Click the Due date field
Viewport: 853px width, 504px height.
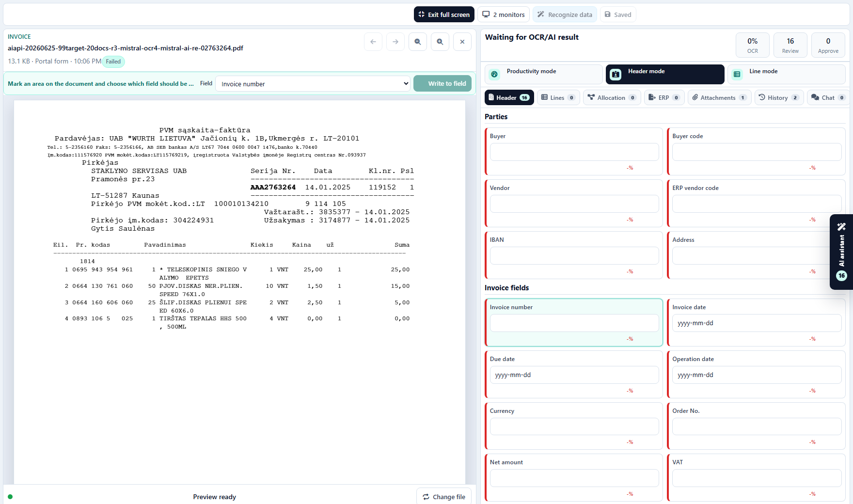[574, 375]
